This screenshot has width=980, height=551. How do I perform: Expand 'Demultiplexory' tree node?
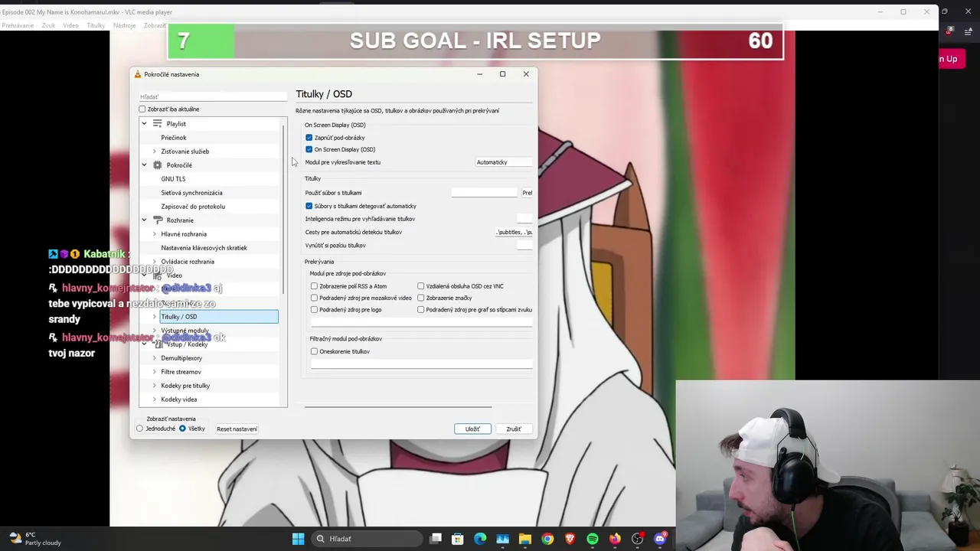pos(155,358)
